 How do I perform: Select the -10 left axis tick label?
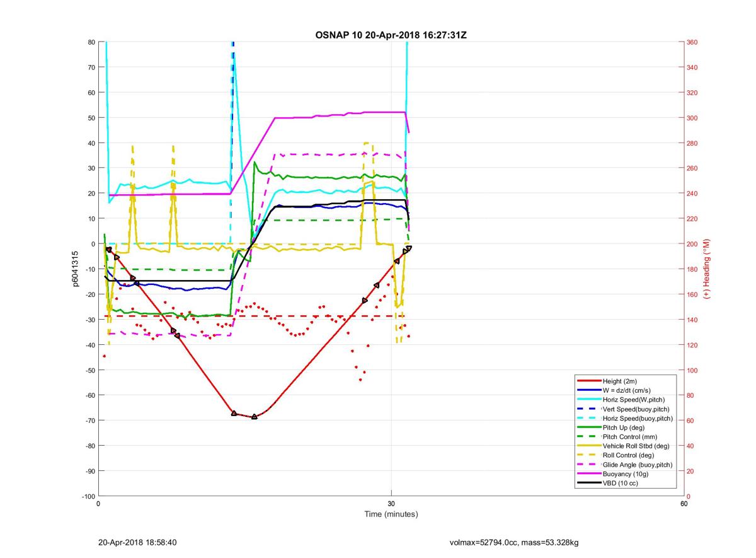89,269
